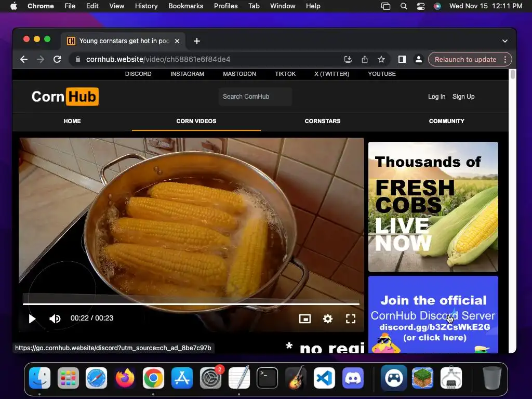Screen dimensions: 532x399
Task: Install page as app icon
Action: [348, 59]
